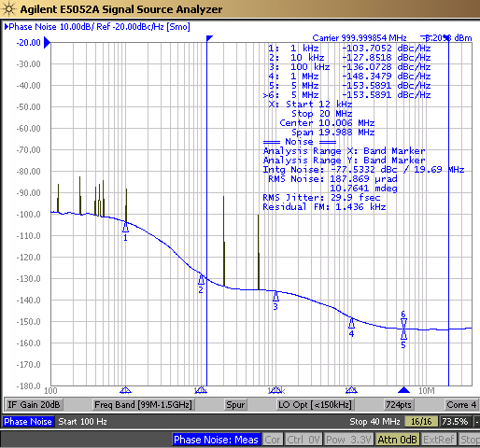Click the Cor status indicator
480x448 pixels.
[x=273, y=440]
